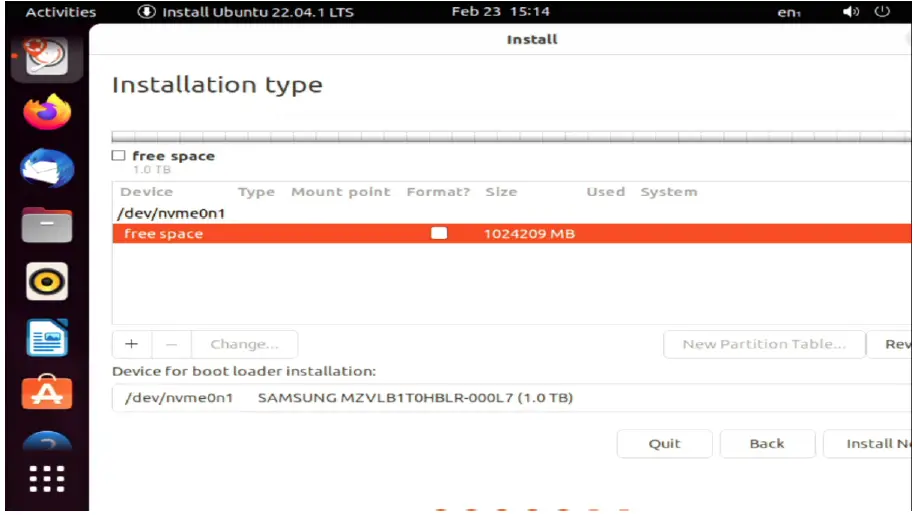Click the Mount point column header
The width and height of the screenshot is (922, 515).
pyautogui.click(x=340, y=192)
